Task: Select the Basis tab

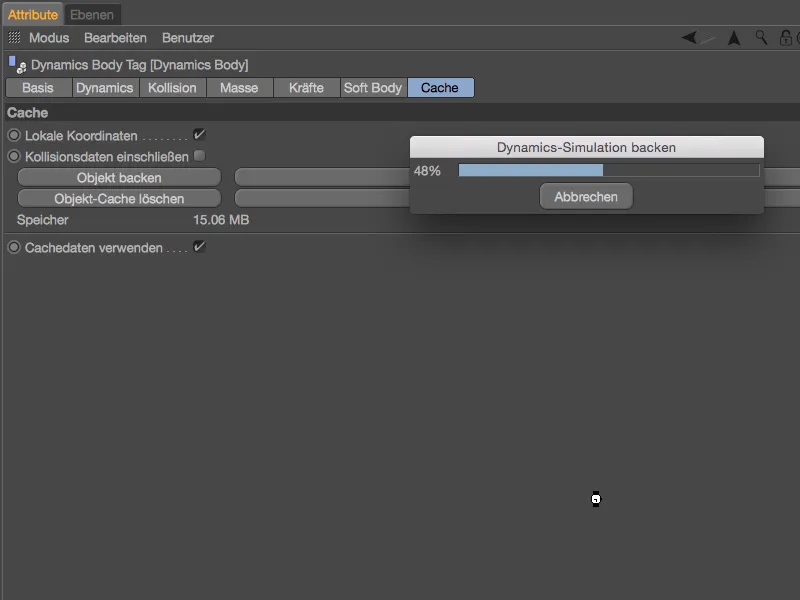Action: 38,88
